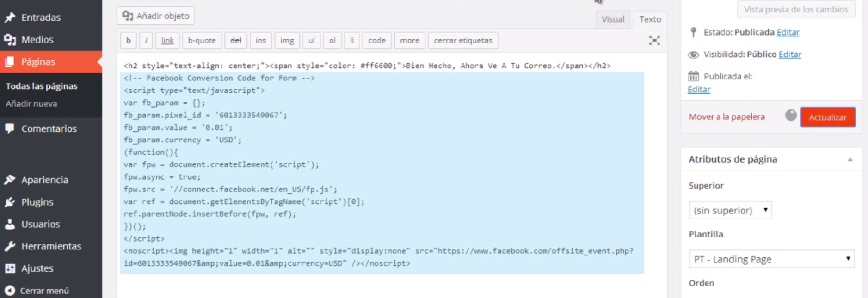
Task: Insert ins tag button
Action: click(x=261, y=41)
